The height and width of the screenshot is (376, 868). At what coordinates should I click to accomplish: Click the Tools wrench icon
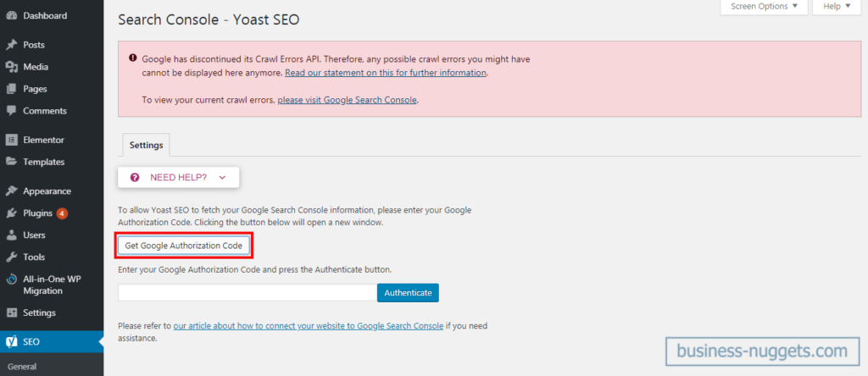11,257
